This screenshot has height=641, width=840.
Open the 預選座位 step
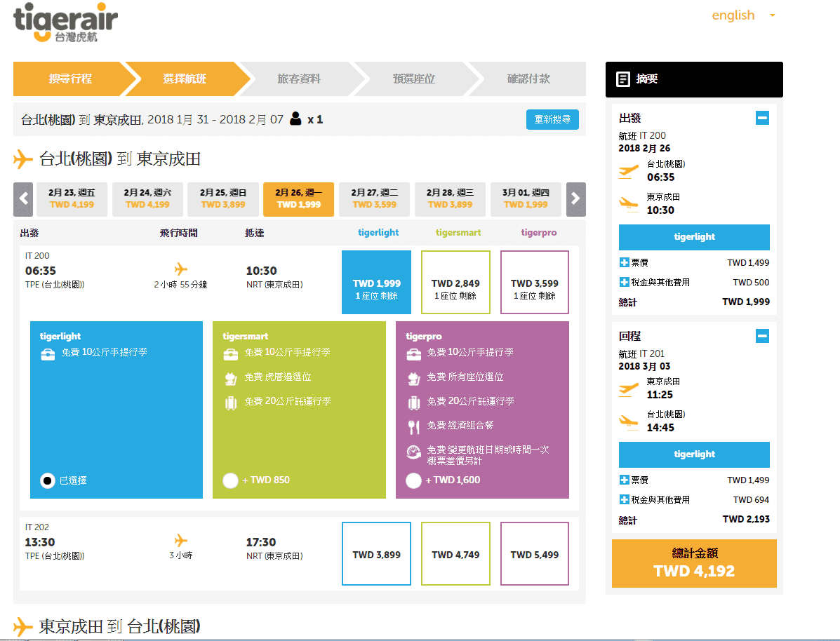pyautogui.click(x=413, y=79)
